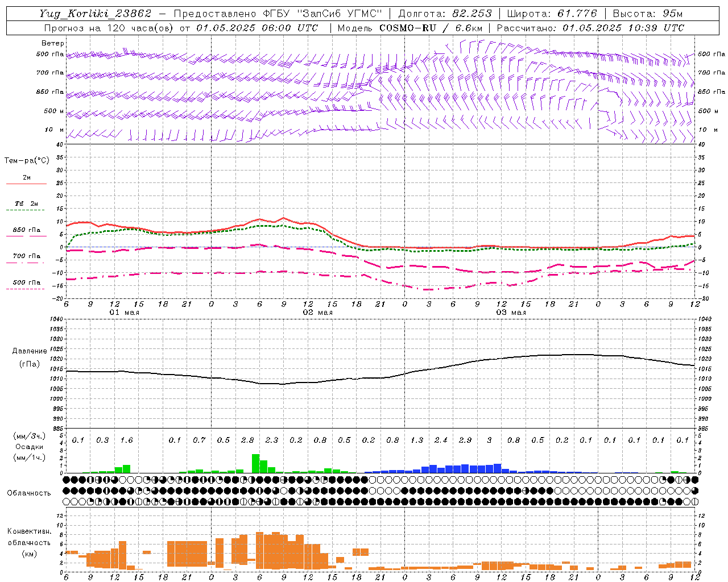Click the precipitation value '0.3'
This screenshot has width=728, height=582.
point(102,440)
